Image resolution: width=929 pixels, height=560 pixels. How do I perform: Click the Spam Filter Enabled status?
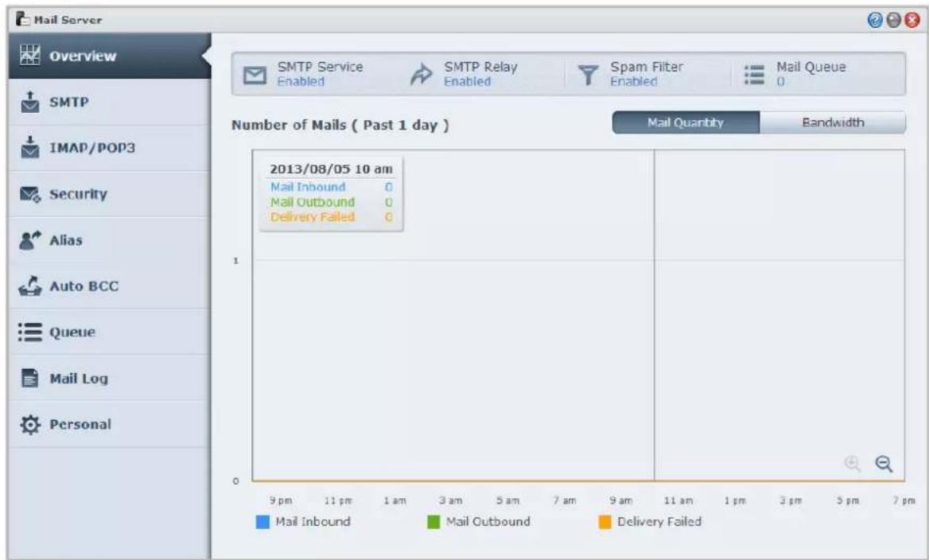click(x=634, y=82)
